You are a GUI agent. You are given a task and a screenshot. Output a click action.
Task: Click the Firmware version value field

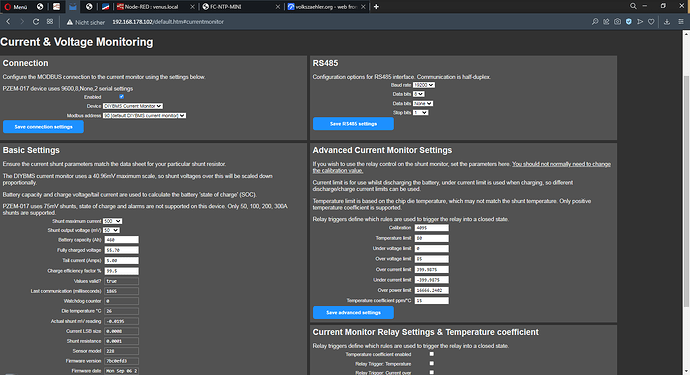[121, 361]
